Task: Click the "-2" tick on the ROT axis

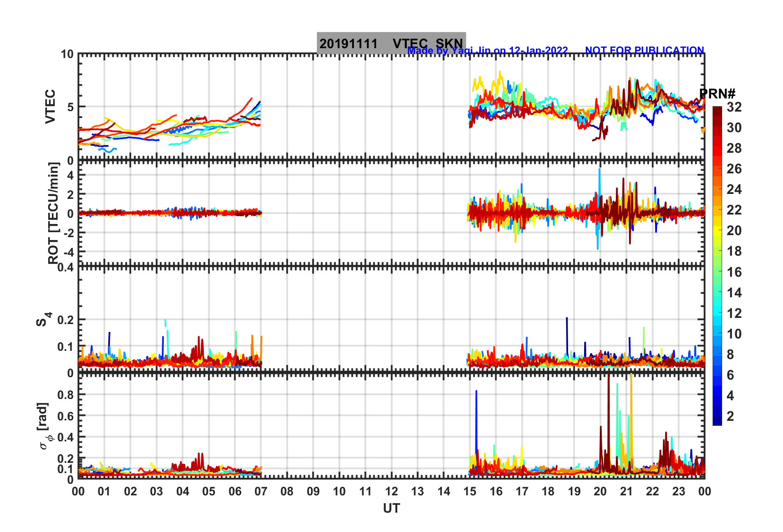Action: [x=68, y=233]
